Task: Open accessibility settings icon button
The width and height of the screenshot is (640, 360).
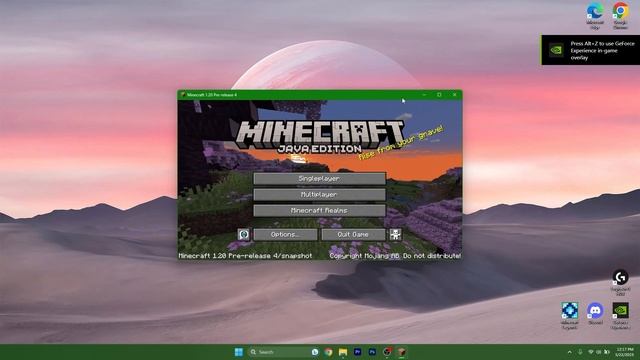Action: [395, 234]
